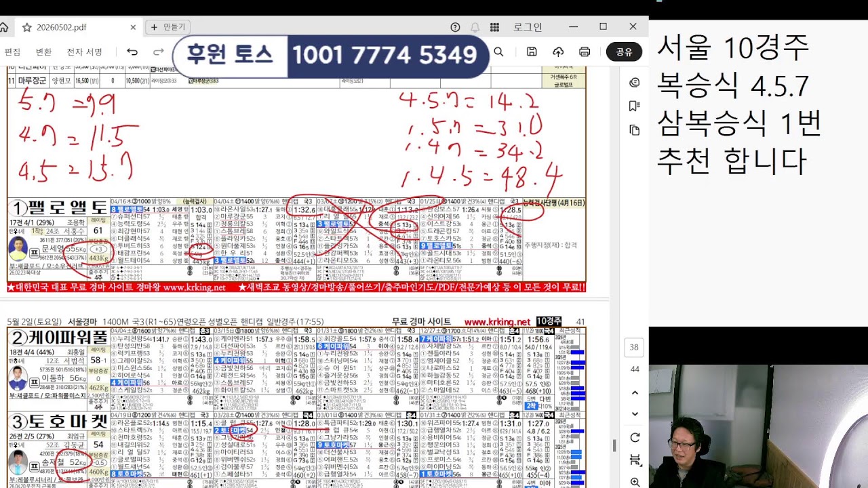Viewport: 868px width, 488px height.
Task: Open the apps grid icon
Action: tap(494, 27)
